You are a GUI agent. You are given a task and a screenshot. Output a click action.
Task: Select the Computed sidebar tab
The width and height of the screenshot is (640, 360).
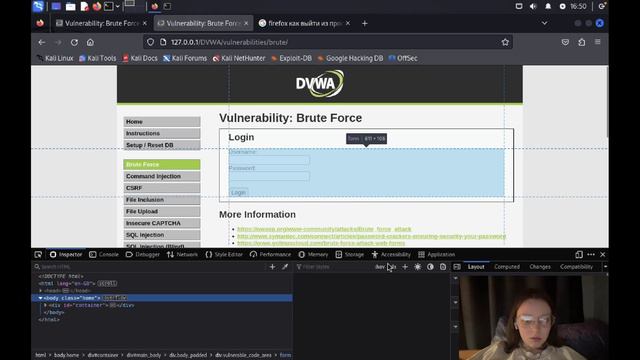pos(507,267)
